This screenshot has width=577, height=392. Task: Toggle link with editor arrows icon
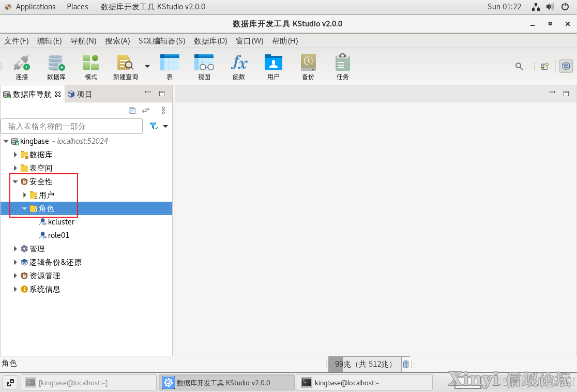pos(146,111)
